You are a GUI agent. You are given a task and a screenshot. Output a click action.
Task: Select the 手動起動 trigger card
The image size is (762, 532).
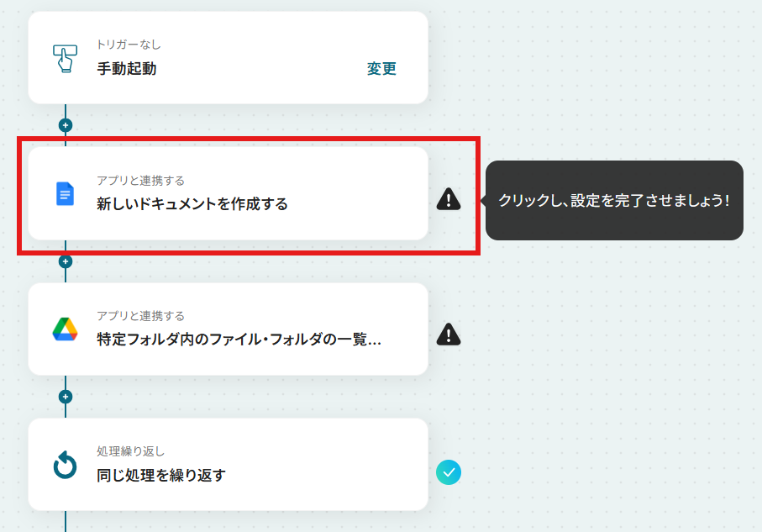click(228, 57)
